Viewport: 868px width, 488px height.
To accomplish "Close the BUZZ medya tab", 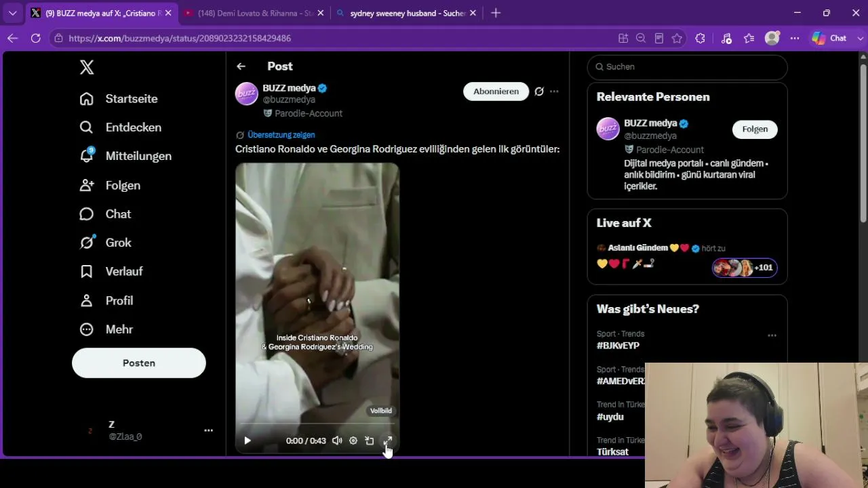I will tap(168, 13).
